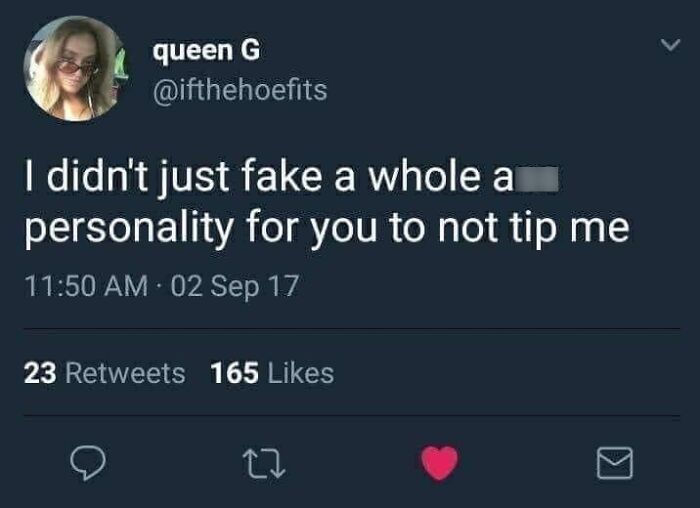View the 23 Retweets list
The height and width of the screenshot is (508, 700).
(x=104, y=373)
